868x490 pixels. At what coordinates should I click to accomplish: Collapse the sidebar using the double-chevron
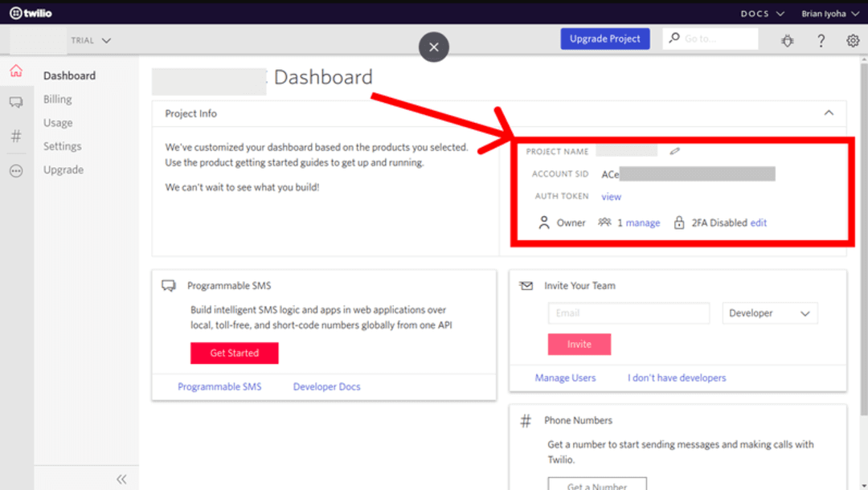121,479
